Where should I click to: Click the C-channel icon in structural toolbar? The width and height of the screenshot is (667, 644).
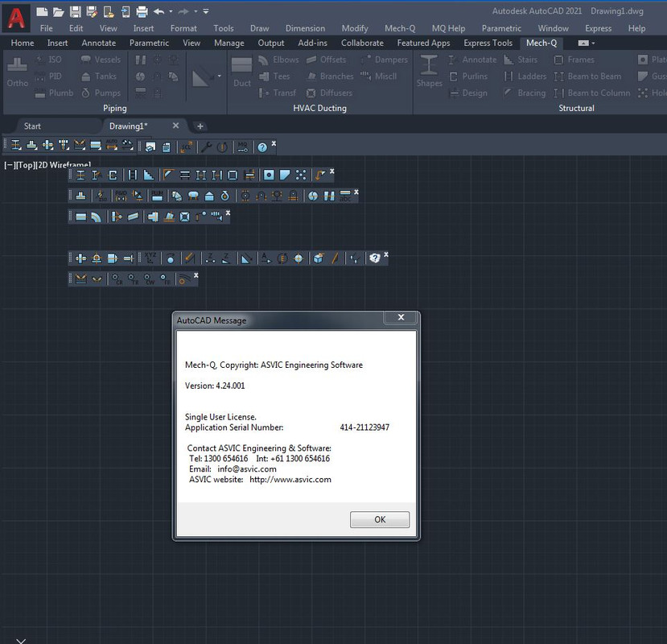coord(113,175)
